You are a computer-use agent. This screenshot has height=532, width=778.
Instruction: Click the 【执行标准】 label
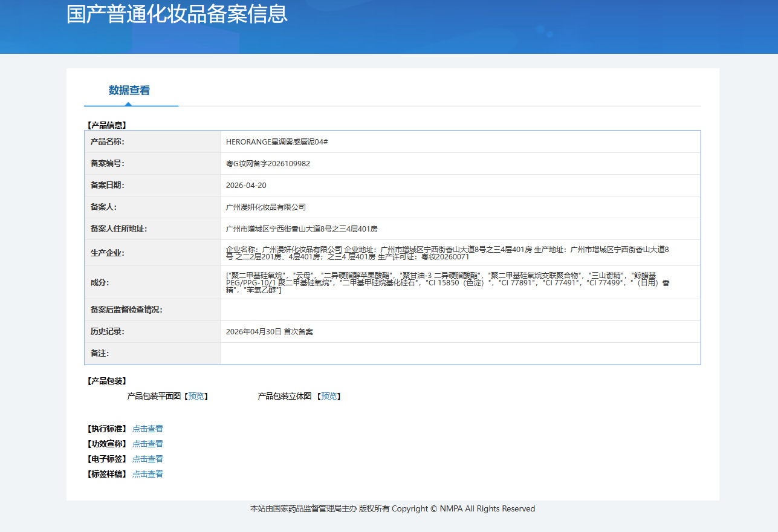(x=107, y=429)
